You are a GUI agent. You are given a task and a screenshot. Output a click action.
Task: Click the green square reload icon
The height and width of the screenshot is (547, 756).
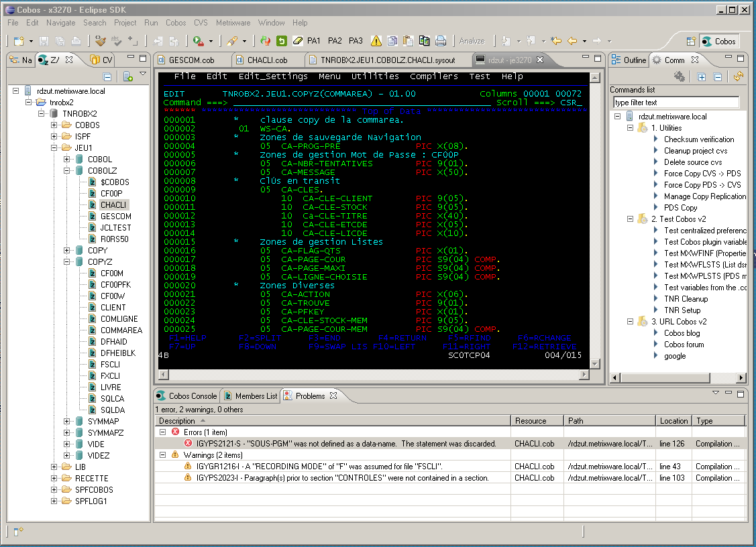[282, 41]
